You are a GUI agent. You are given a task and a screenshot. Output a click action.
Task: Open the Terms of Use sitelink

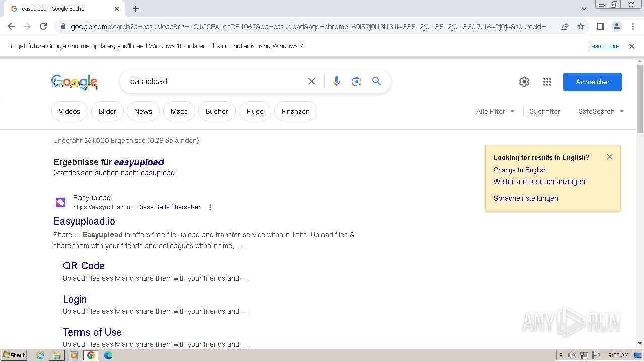point(92,332)
